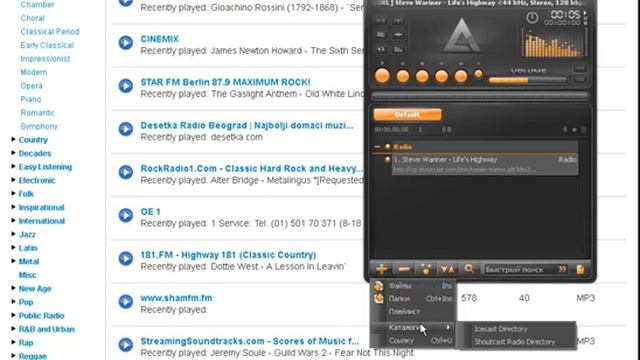
Task: Open the playlist misc dots button
Action: (426, 269)
